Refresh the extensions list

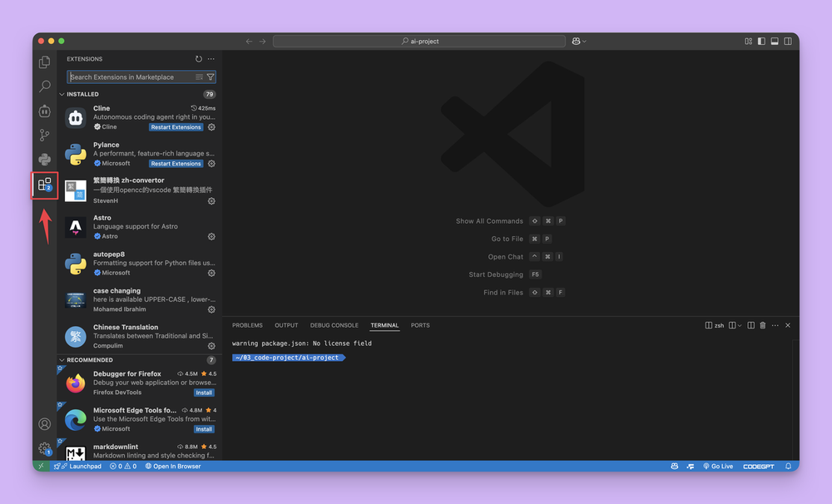pyautogui.click(x=198, y=59)
